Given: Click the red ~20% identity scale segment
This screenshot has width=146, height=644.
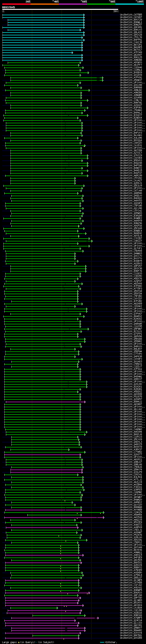Looking at the screenshot, I should (x=16, y=4).
